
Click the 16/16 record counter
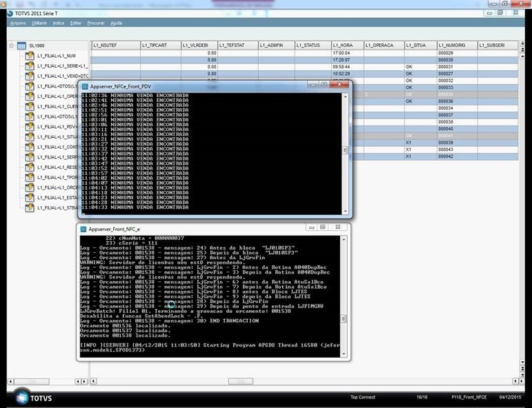422,397
